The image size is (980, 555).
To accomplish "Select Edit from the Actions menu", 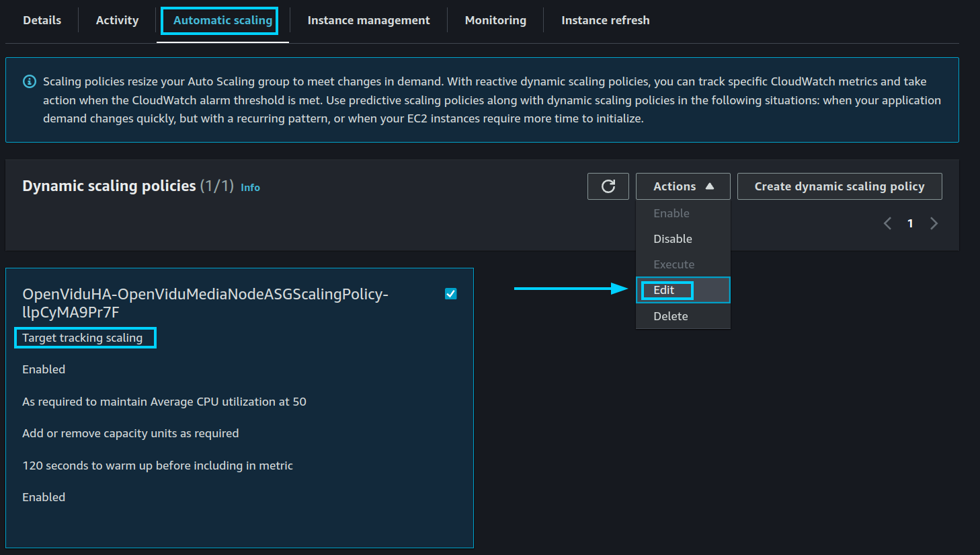I will (x=664, y=290).
